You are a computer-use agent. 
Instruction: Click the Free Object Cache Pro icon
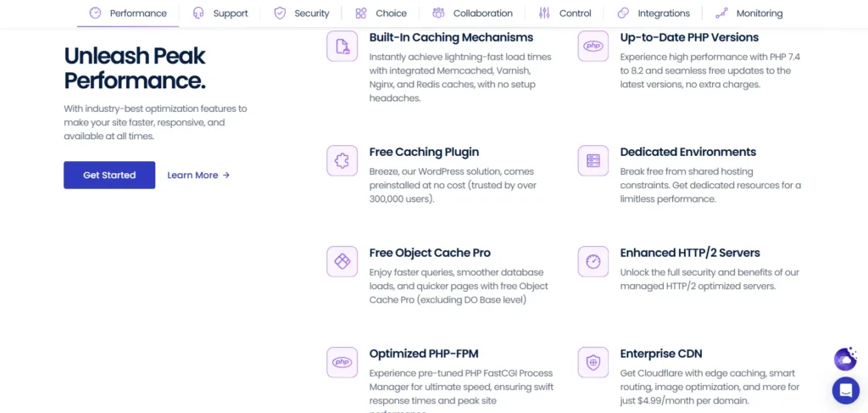pos(342,261)
